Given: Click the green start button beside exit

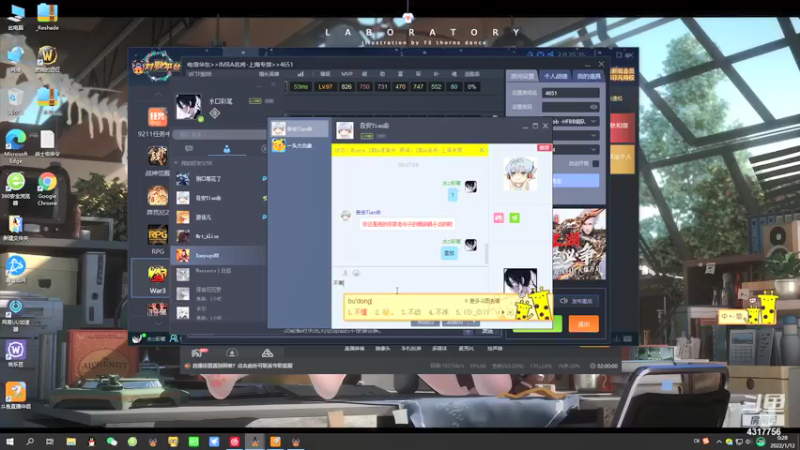Looking at the screenshot, I should tap(557, 324).
